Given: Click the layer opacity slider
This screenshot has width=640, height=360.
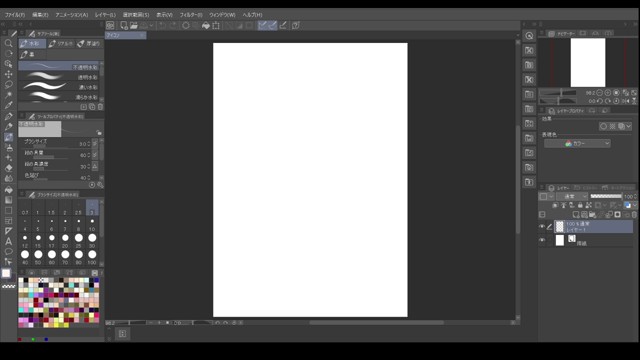Looking at the screenshot, I should coord(606,196).
